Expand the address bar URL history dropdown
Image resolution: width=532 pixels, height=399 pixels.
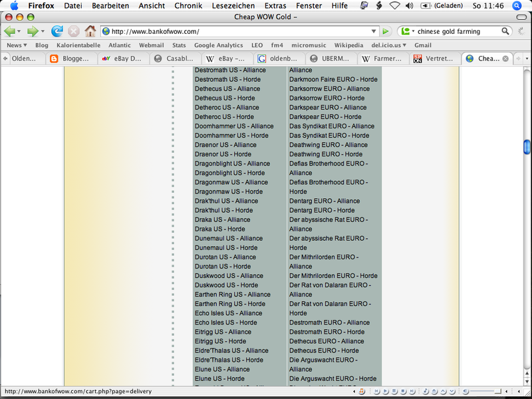click(x=374, y=31)
